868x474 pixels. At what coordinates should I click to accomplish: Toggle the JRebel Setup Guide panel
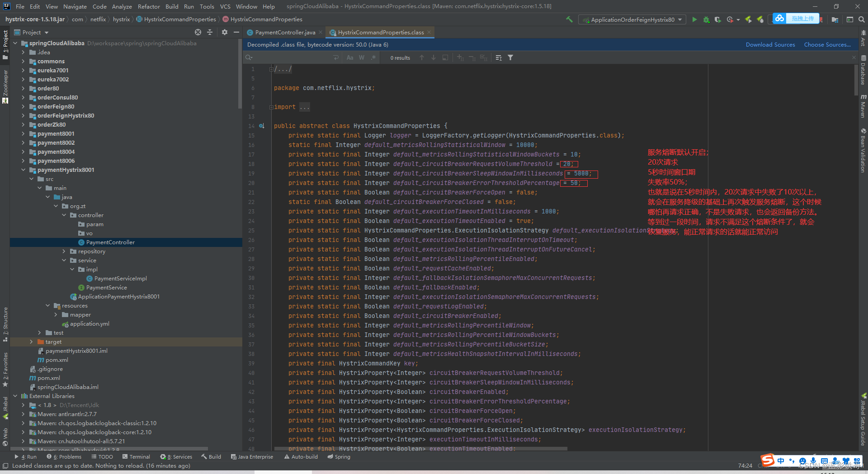tap(863, 419)
